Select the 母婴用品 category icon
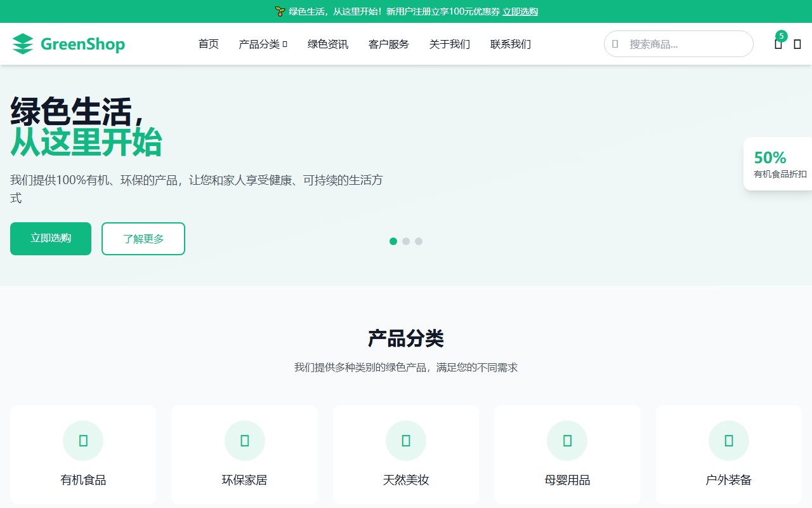The image size is (812, 508). 567,440
